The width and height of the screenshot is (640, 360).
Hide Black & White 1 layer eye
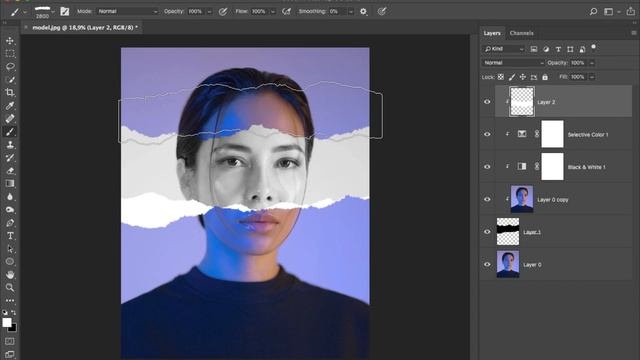[487, 167]
